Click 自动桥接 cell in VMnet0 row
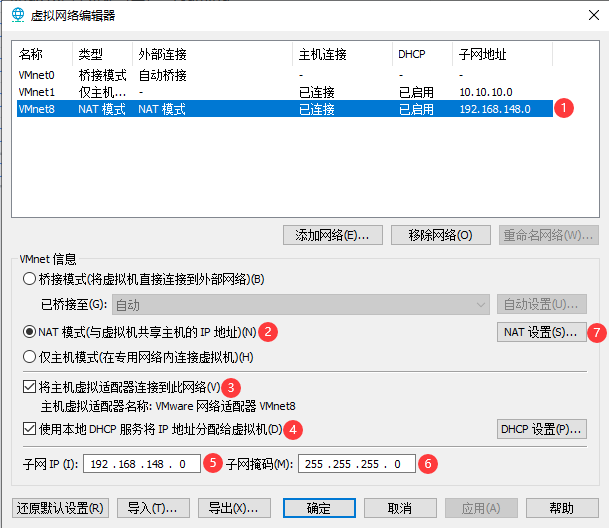The image size is (609, 528). point(162,75)
